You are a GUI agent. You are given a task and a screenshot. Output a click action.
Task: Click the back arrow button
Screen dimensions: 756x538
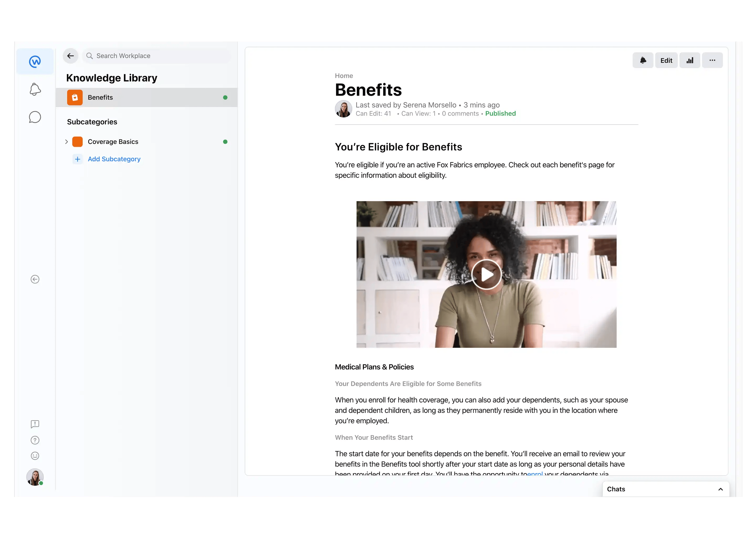[71, 56]
